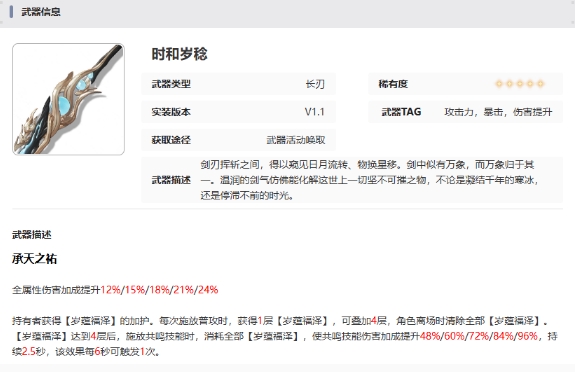
Task: Click the 武器活动唤取 value
Action: tap(296, 140)
